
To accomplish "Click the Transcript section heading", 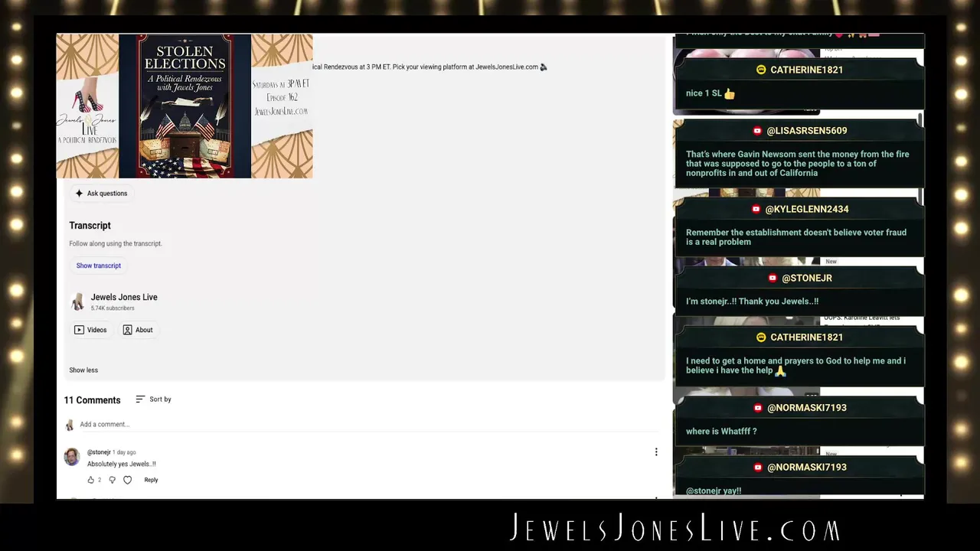I will click(x=90, y=226).
